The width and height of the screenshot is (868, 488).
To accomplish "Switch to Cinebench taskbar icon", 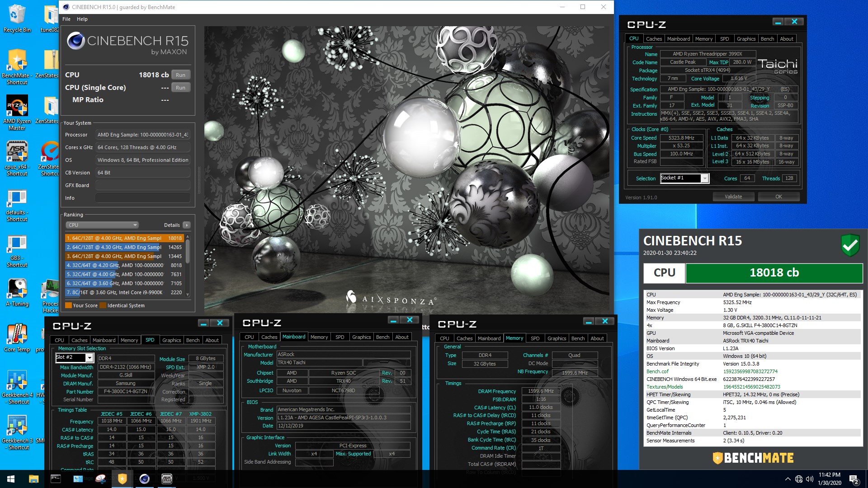I will click(145, 479).
